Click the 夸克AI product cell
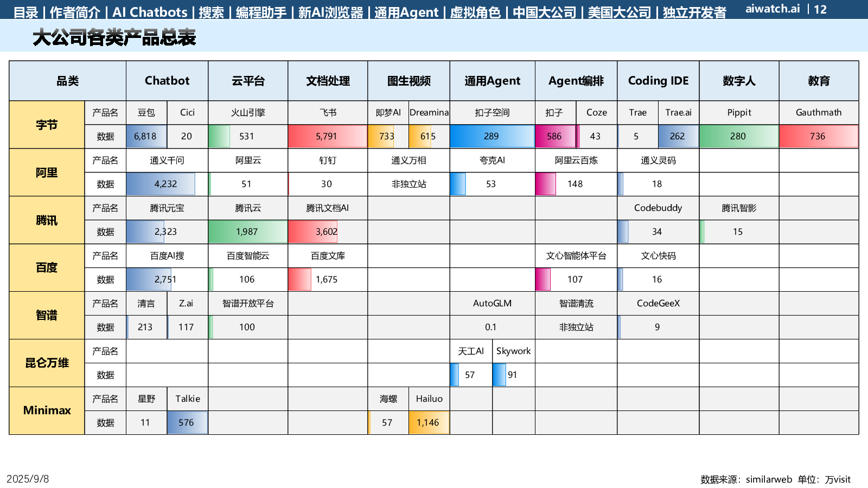Screen dimensions: 868x488 [492, 160]
